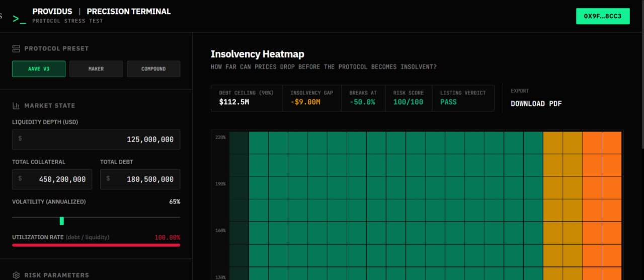Download PDF export of the heatmap

point(536,104)
